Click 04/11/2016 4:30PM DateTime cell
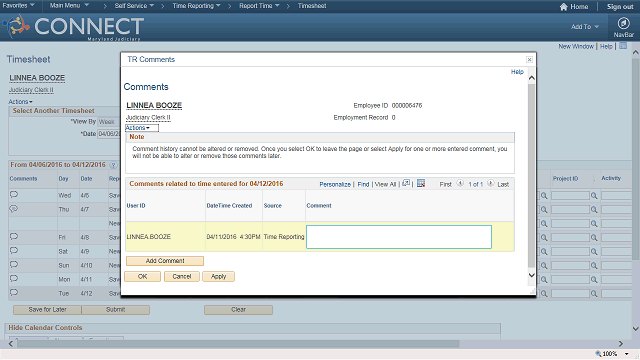This screenshot has height=360, width=640. click(x=233, y=237)
